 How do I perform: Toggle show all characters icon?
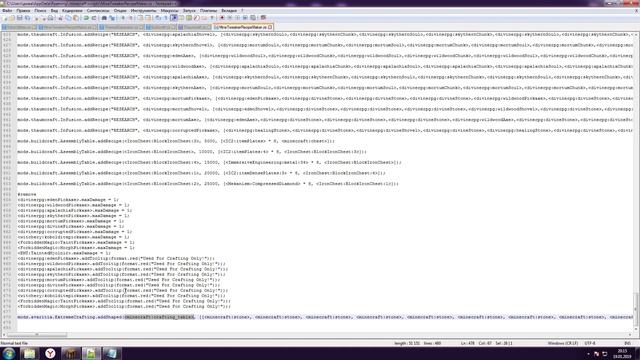tap(166, 18)
